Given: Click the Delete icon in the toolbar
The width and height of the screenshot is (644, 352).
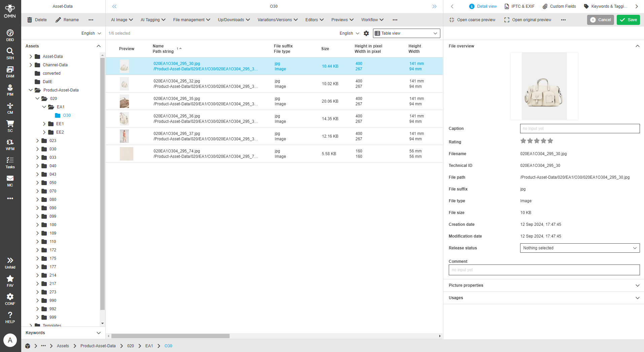Looking at the screenshot, I should (x=29, y=20).
